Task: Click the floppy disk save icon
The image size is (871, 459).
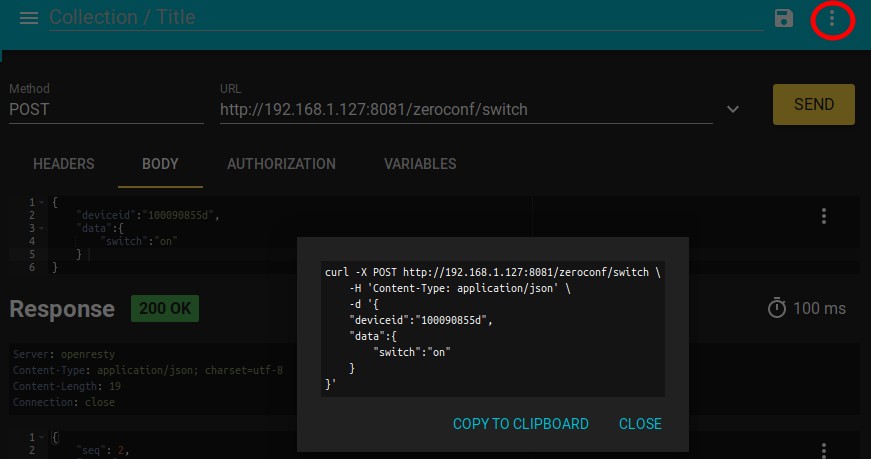Action: [784, 18]
